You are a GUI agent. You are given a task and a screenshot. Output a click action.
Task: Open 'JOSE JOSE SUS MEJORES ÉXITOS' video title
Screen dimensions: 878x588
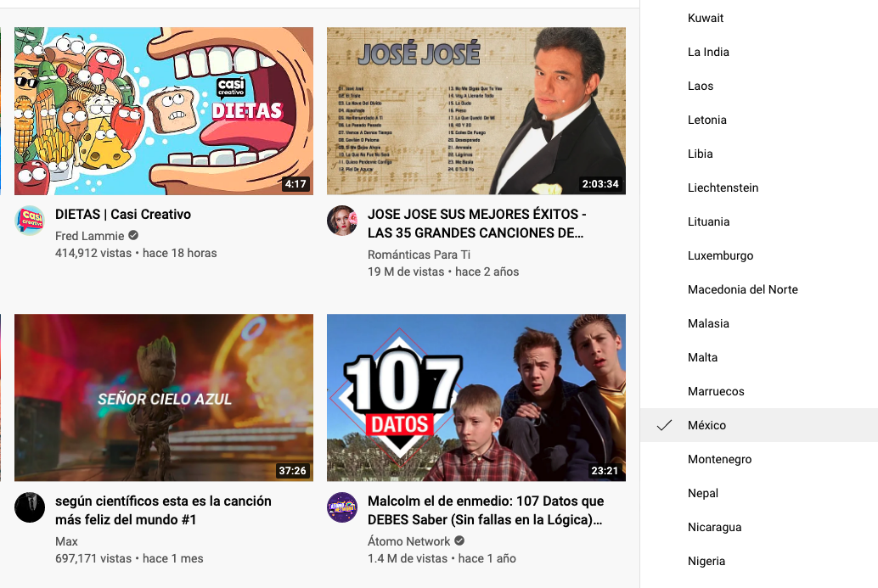click(476, 223)
